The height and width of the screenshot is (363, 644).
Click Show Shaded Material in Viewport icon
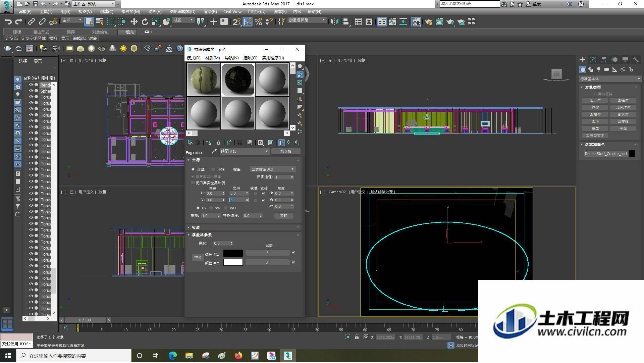[x=271, y=143]
